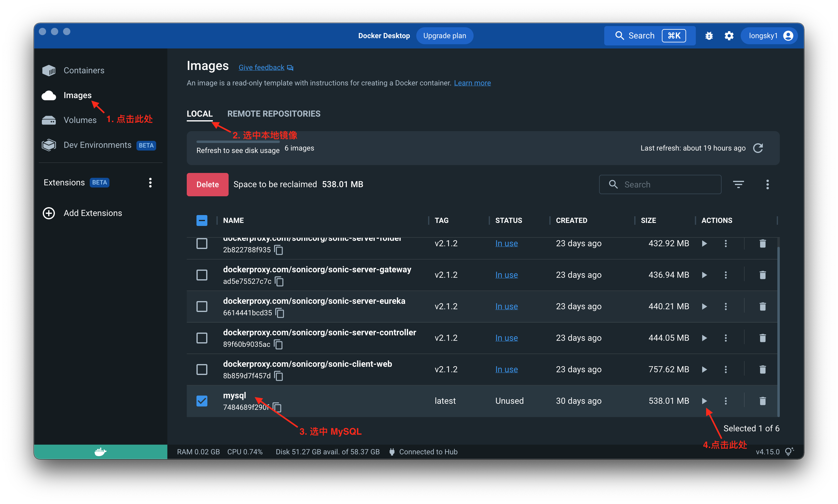
Task: Click the Add Extensions plus icon
Action: pos(49,213)
